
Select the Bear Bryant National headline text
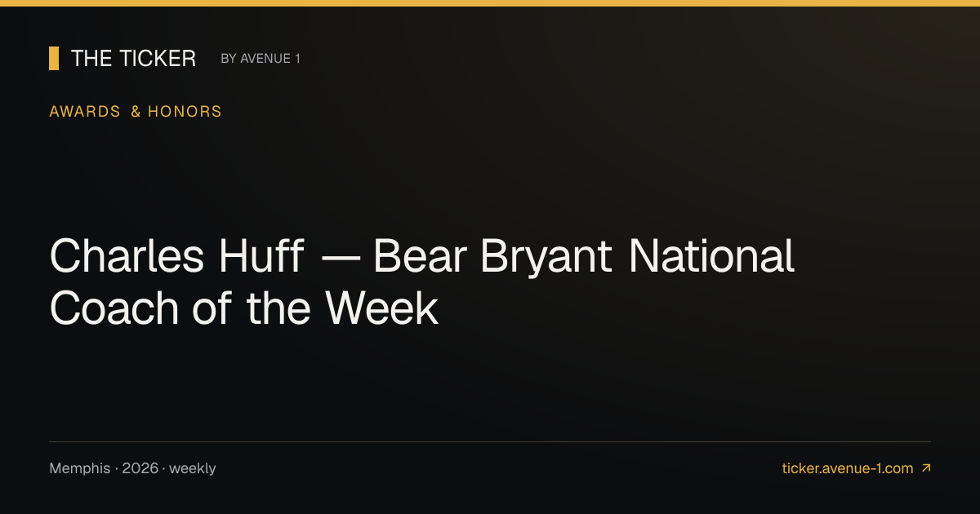584,256
